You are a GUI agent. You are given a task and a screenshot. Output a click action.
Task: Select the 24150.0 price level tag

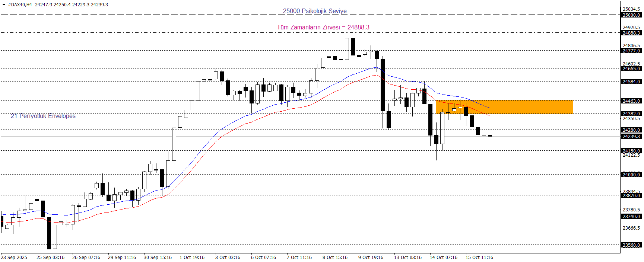click(631, 151)
